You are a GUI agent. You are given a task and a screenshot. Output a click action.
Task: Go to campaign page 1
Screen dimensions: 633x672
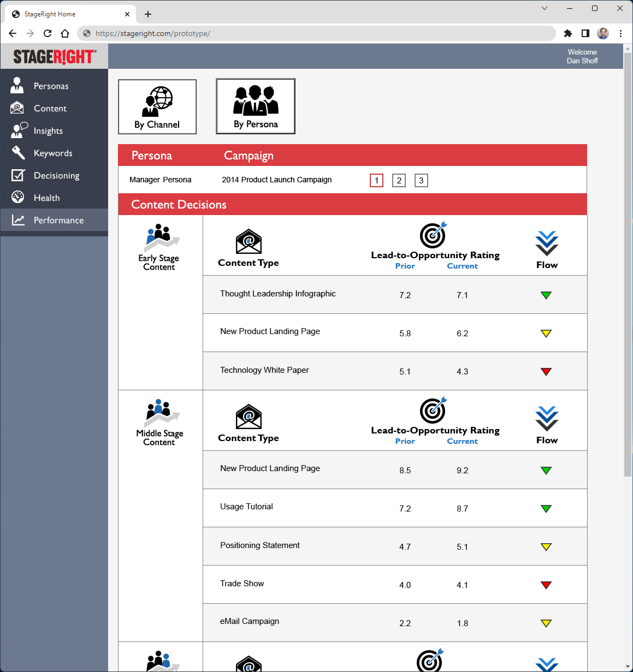click(376, 181)
